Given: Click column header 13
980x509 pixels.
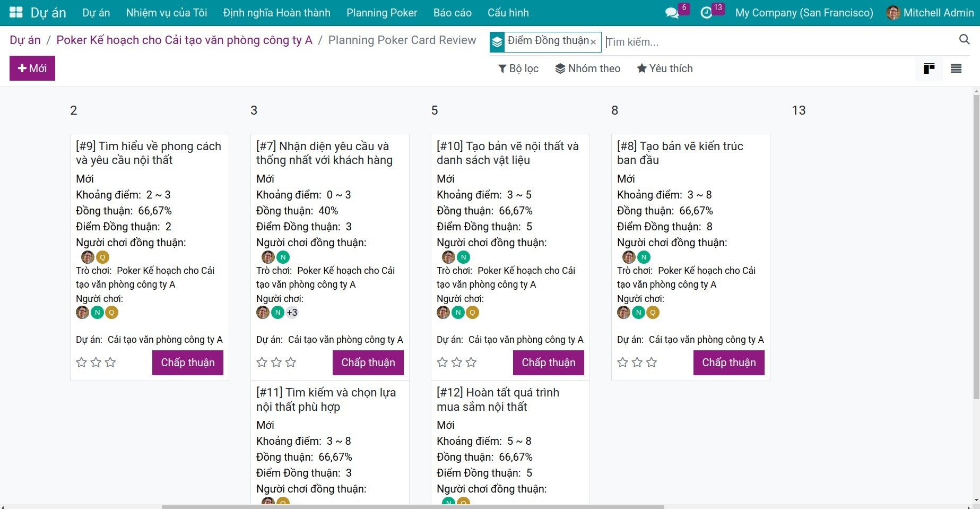Looking at the screenshot, I should click(x=799, y=110).
